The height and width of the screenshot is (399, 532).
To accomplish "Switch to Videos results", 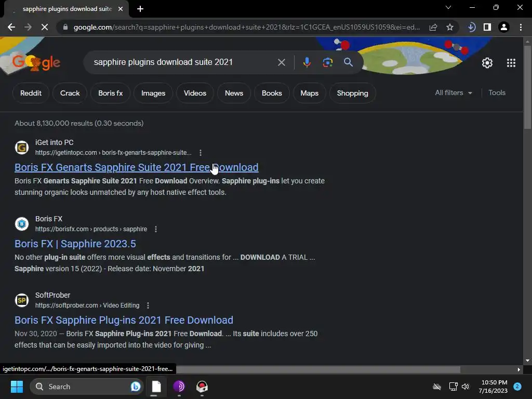I will point(195,93).
